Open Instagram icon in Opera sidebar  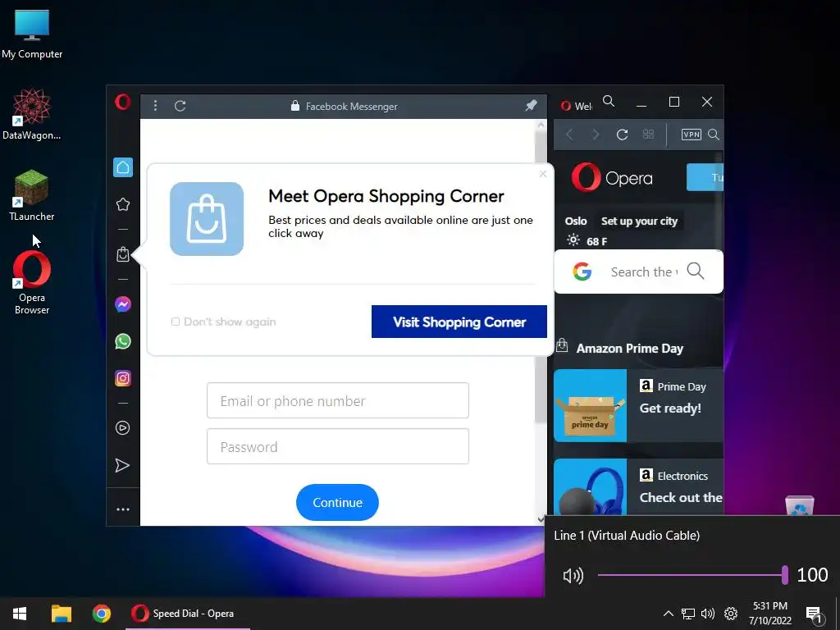[x=123, y=378]
